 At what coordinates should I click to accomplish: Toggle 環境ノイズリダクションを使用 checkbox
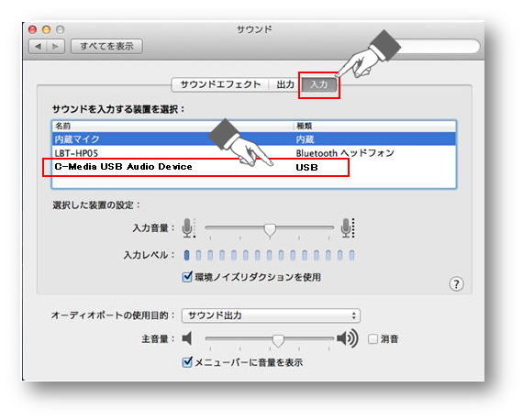point(187,277)
